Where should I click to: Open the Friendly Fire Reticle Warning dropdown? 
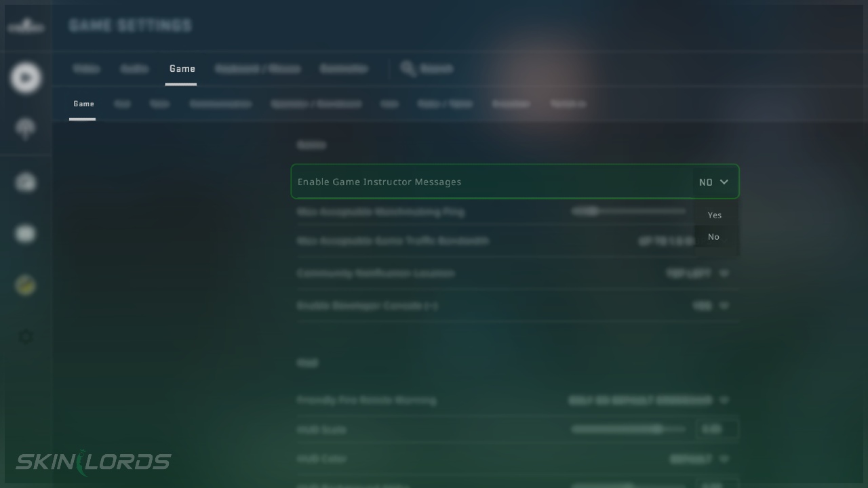[x=648, y=401]
